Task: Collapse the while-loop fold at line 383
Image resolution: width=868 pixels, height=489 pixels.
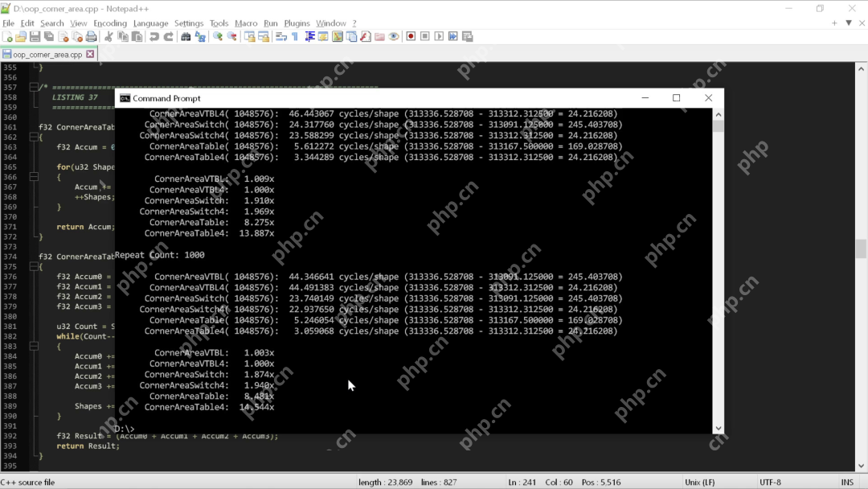Action: [x=34, y=347]
